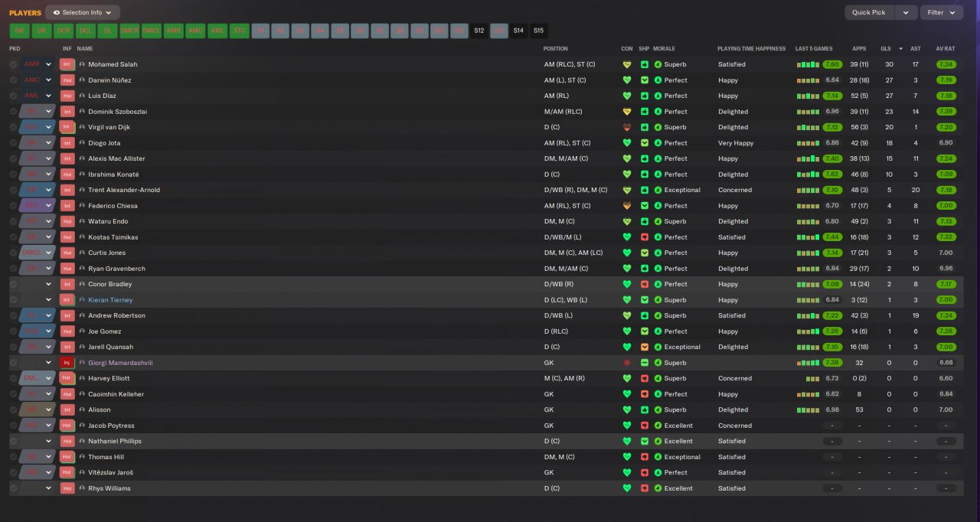Viewport: 980px width, 522px height.
Task: Sort the table by AV RAT column
Action: tap(946, 48)
